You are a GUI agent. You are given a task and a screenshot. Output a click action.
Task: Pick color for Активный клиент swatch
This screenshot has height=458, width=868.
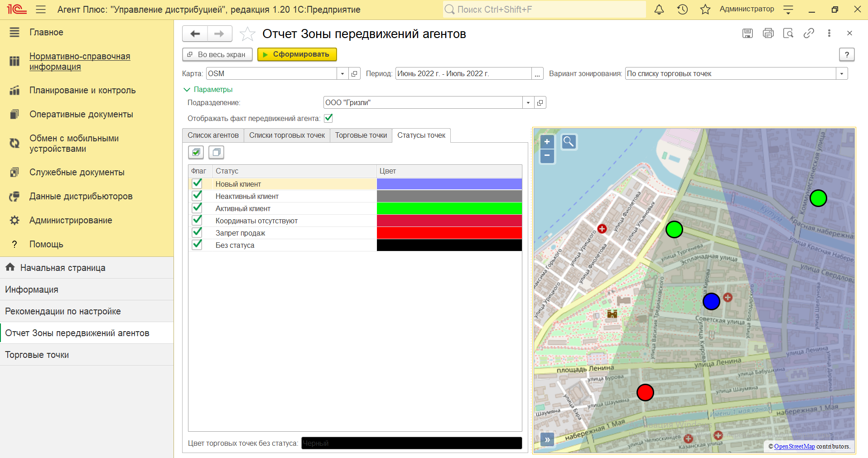[x=449, y=208]
